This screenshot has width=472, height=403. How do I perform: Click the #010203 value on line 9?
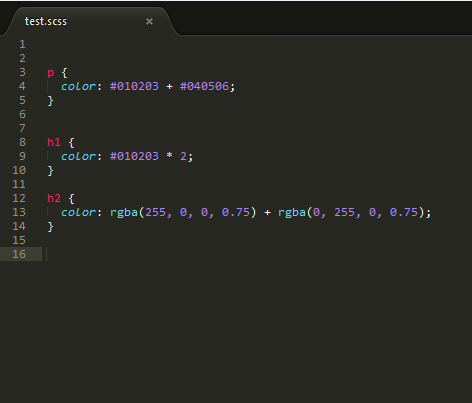point(134,156)
